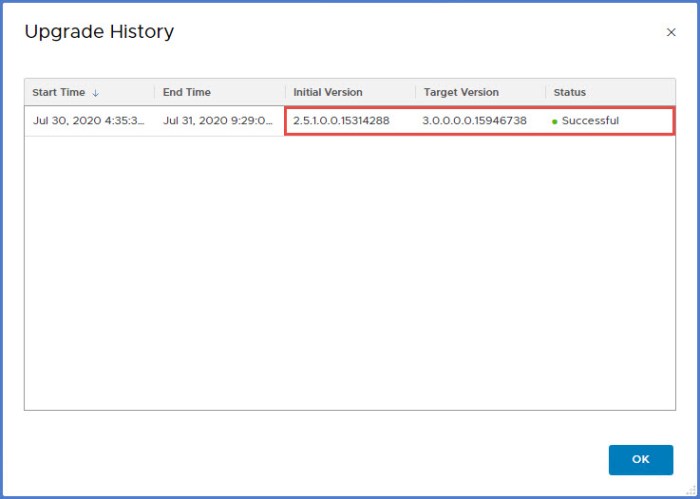Click the Upgrade History dialog title
The image size is (700, 499).
coord(99,32)
